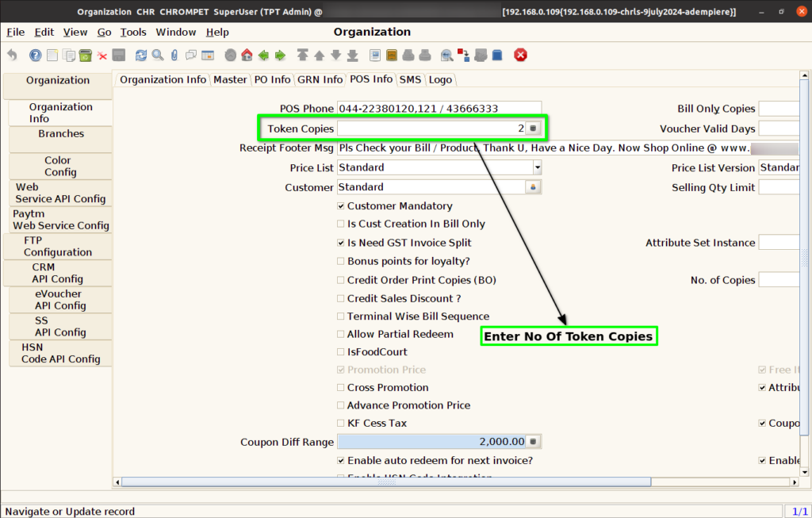The height and width of the screenshot is (518, 812).
Task: Copy record using the duplicate pages icon
Action: pyautogui.click(x=69, y=55)
